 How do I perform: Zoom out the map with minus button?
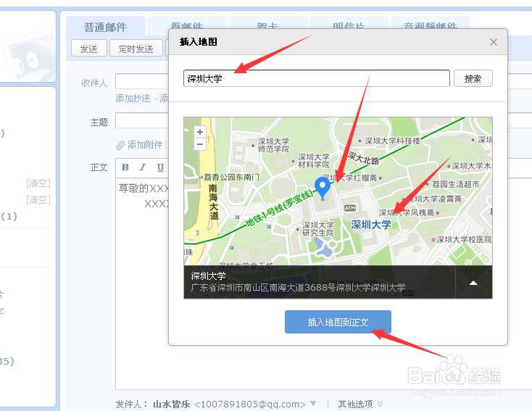[x=200, y=144]
